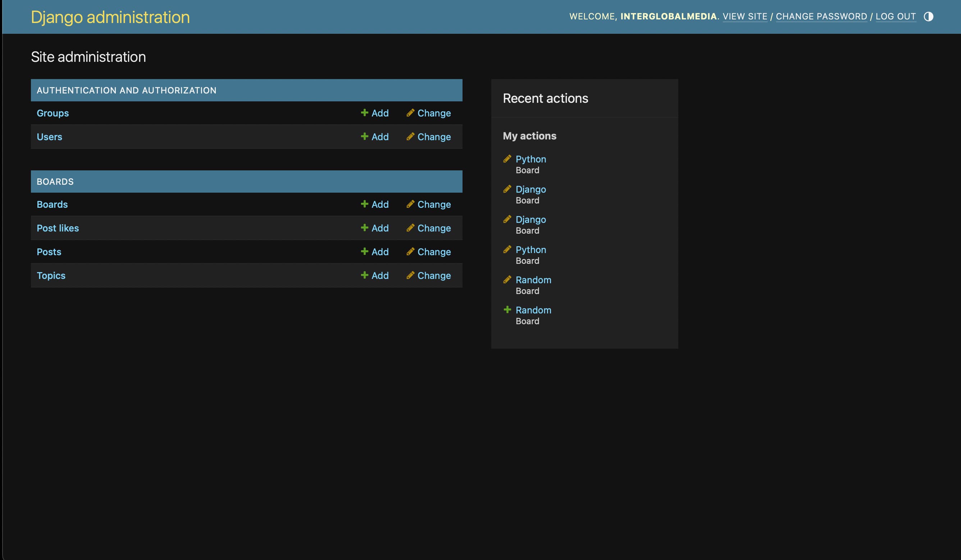The image size is (961, 560).
Task: Open the first Django entry in My actions
Action: (530, 189)
